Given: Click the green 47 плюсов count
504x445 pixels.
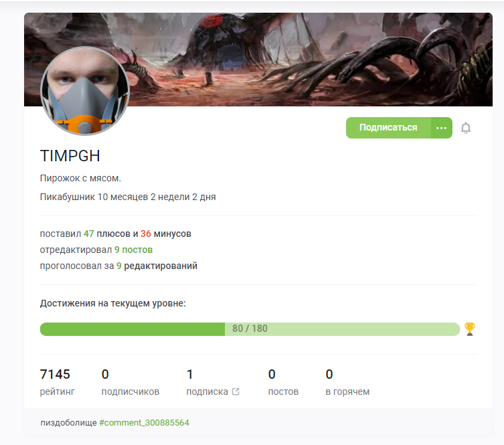Looking at the screenshot, I should (89, 234).
